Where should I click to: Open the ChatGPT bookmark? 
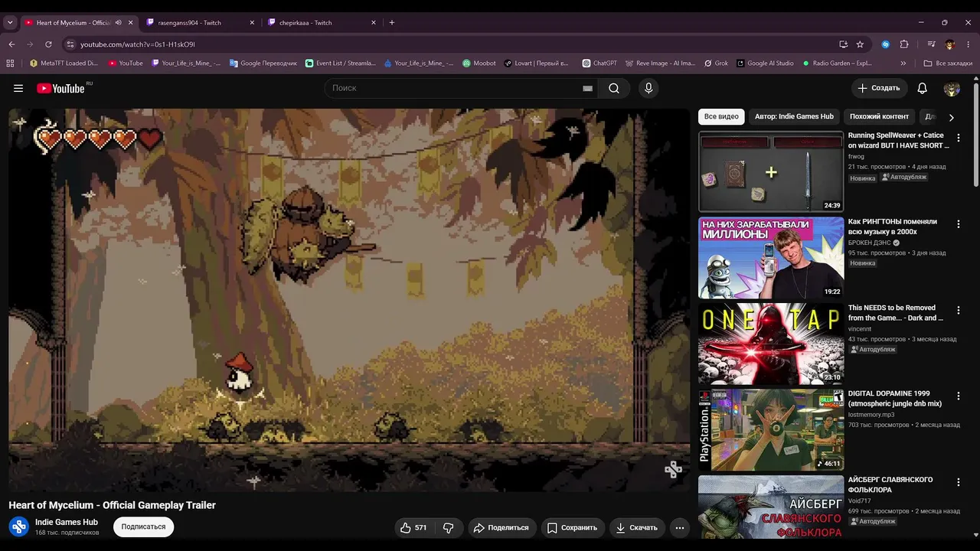coord(599,64)
